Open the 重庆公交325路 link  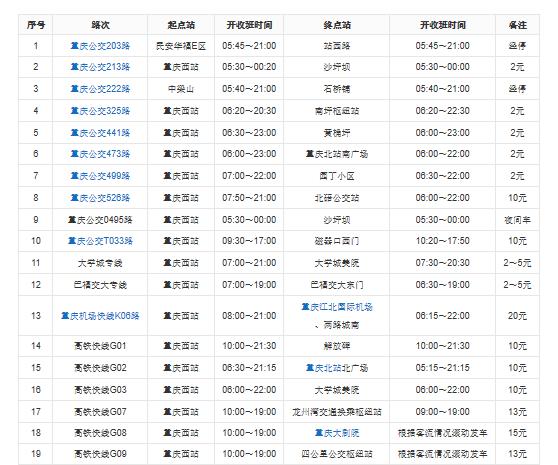pos(100,111)
